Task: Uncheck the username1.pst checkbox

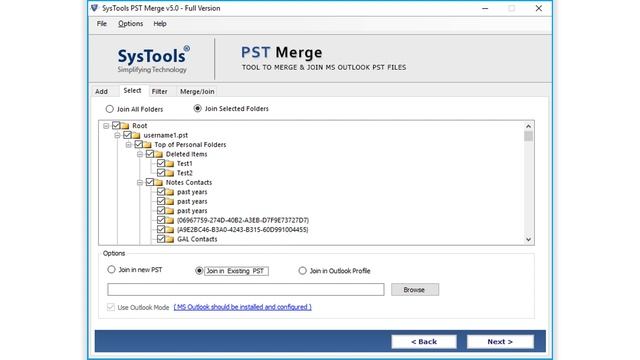Action: [127, 135]
